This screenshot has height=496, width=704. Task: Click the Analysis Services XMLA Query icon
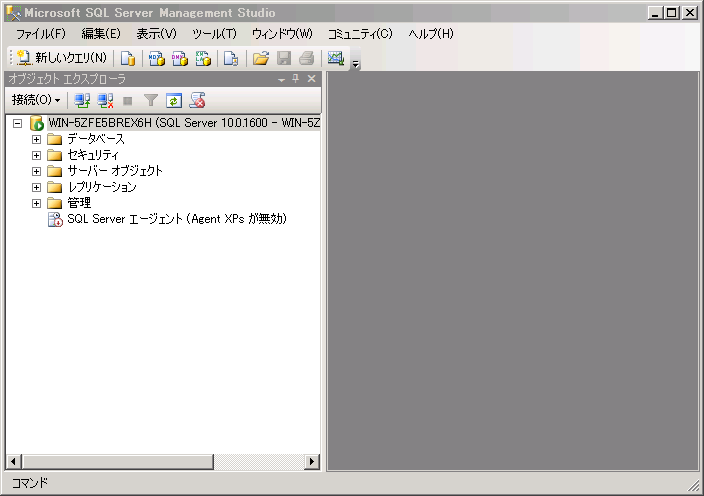click(x=203, y=58)
